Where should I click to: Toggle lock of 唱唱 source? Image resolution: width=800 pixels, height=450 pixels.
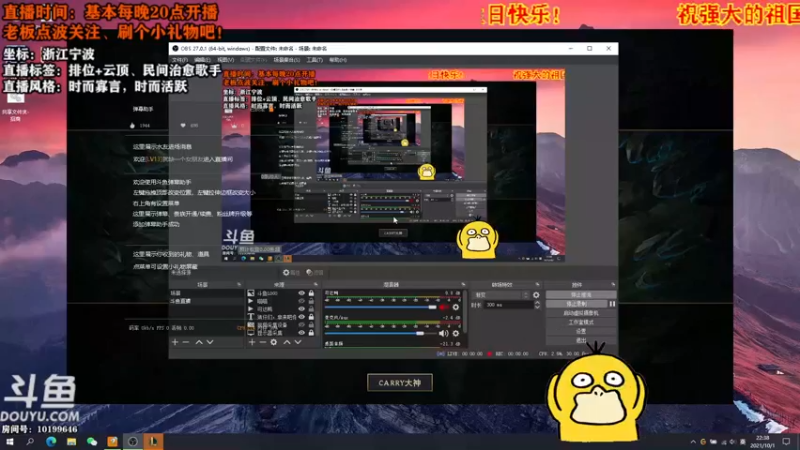click(311, 301)
